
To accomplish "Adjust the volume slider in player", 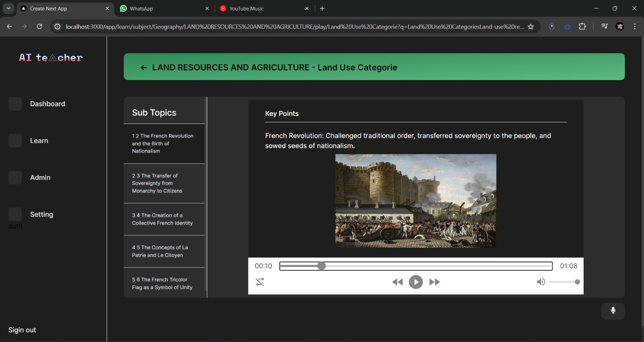I will pos(563,282).
